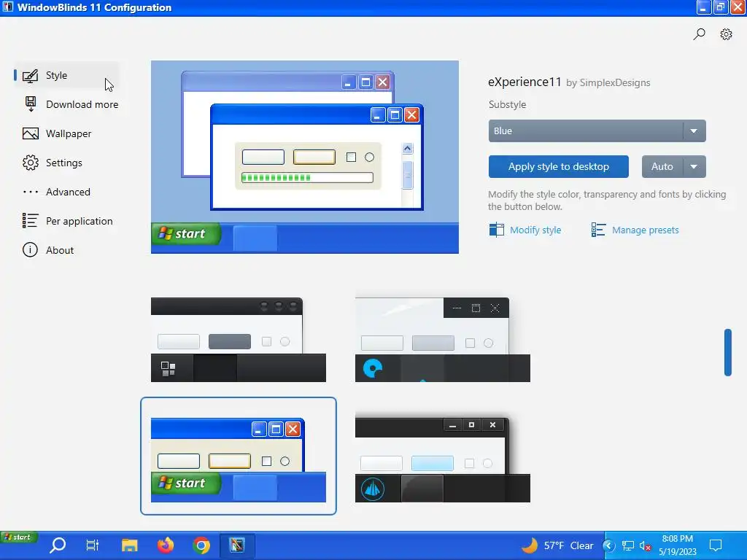
Task: Open Task View on the taskbar
Action: click(x=93, y=545)
